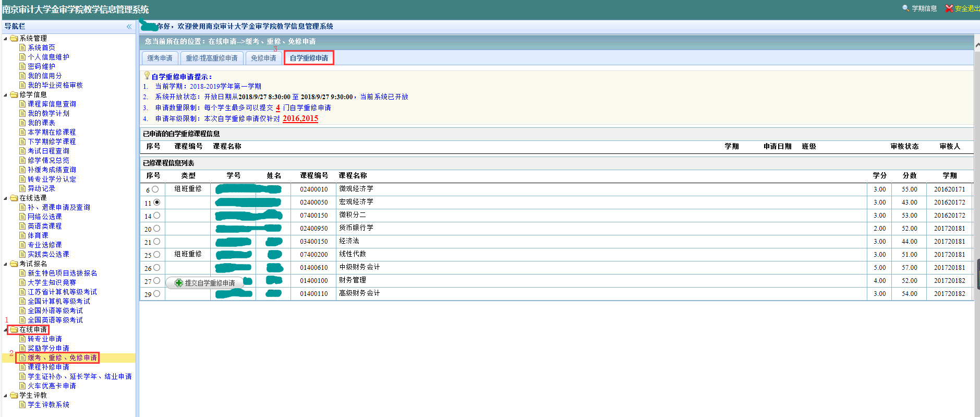Collapse the 在线申请 tree node arrow
This screenshot has width=980, height=417.
[x=6, y=330]
